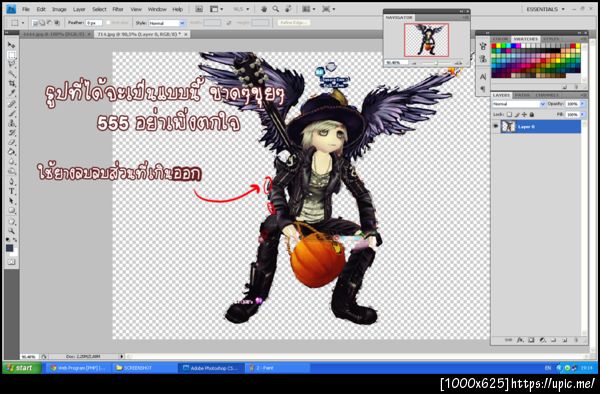Toggle lock transparent pixels
The image size is (600, 394).
click(509, 114)
